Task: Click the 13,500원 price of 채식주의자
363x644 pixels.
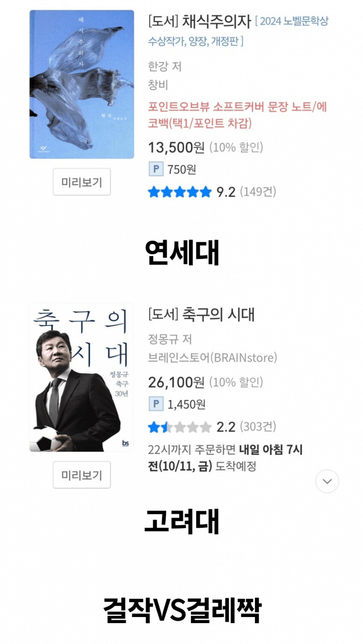Action: (x=176, y=147)
